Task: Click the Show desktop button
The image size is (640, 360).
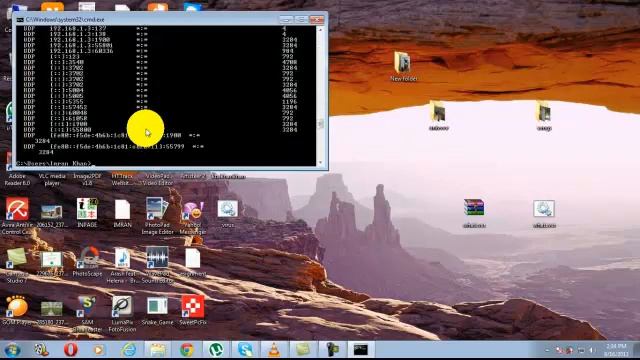Action: coord(636,350)
